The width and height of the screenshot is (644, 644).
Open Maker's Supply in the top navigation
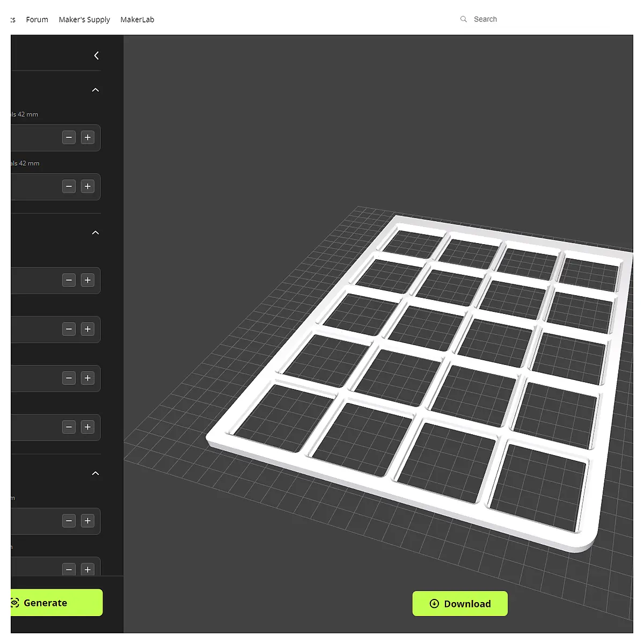click(84, 19)
